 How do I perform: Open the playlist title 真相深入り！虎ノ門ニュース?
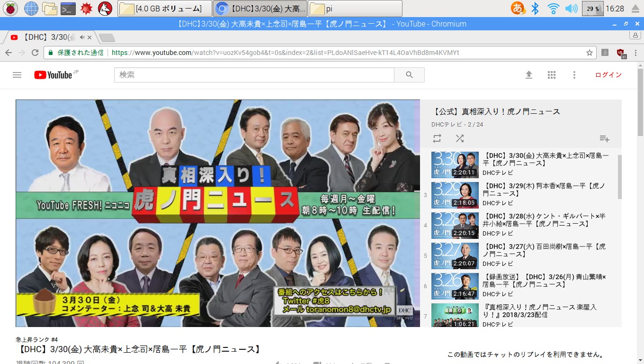tap(497, 112)
